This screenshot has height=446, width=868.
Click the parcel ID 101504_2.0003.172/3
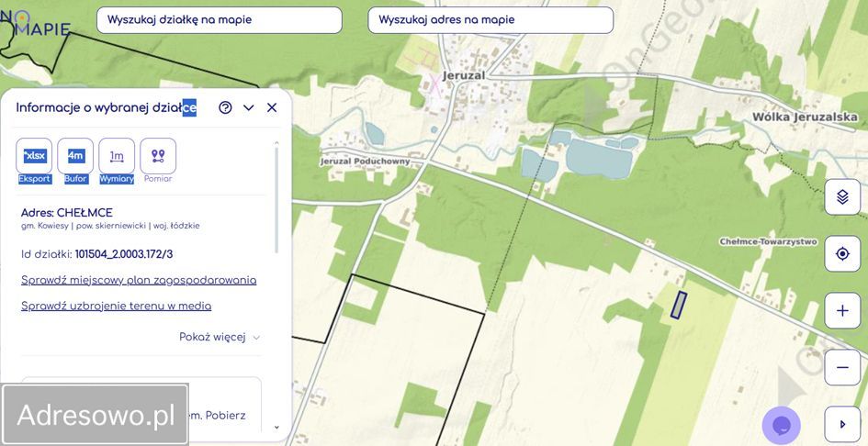point(124,254)
